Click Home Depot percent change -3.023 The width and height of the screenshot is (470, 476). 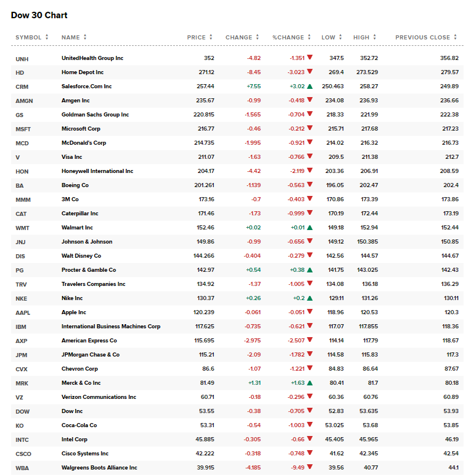pyautogui.click(x=296, y=72)
